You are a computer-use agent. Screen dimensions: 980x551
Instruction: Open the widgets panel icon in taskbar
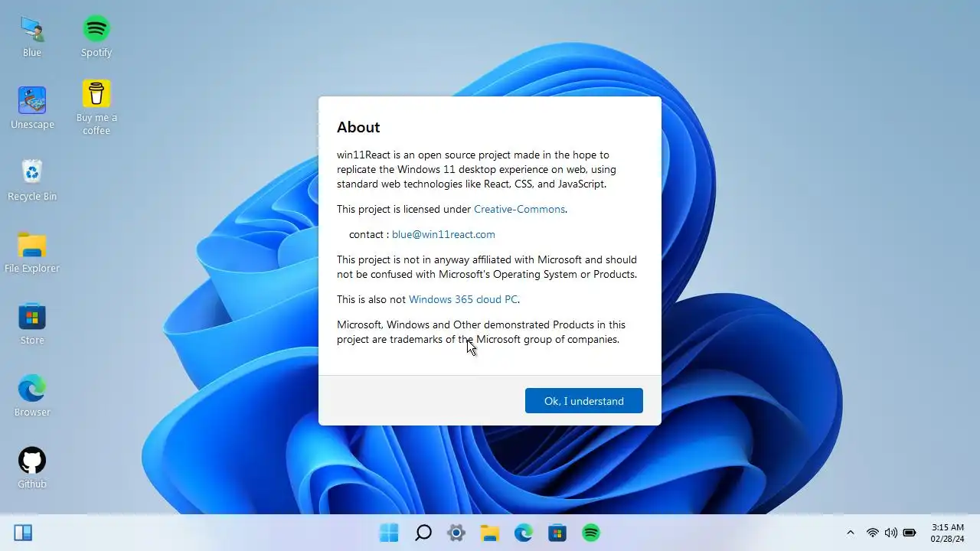pyautogui.click(x=23, y=533)
